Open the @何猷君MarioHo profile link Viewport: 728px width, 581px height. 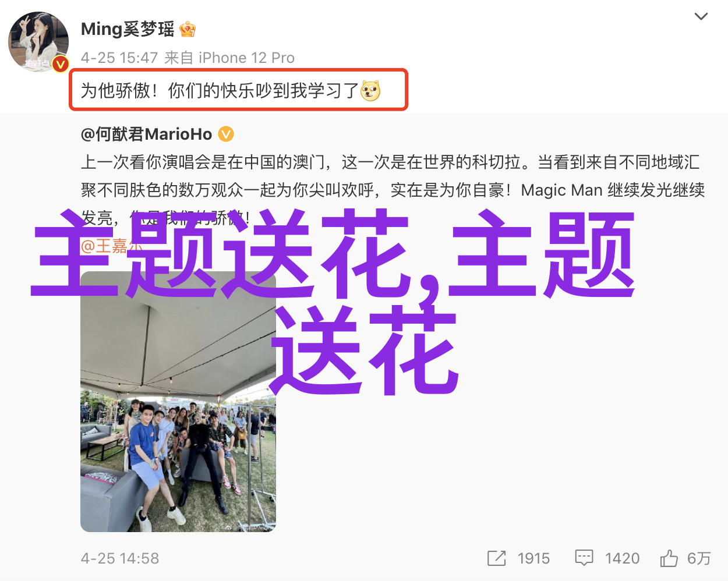[x=146, y=134]
